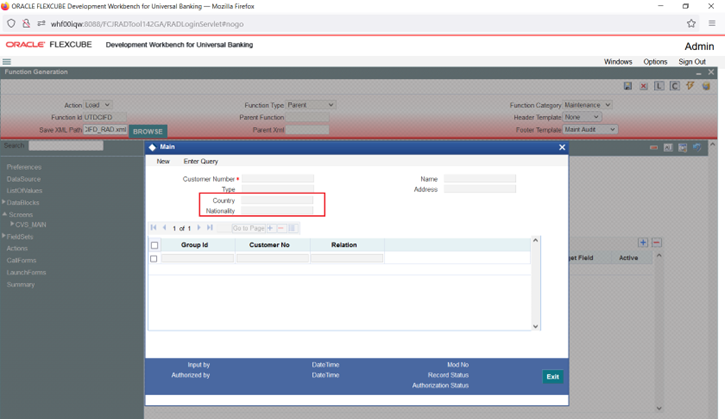Click the red minus icon in the search bar strip
The image size is (725, 419).
tap(654, 148)
